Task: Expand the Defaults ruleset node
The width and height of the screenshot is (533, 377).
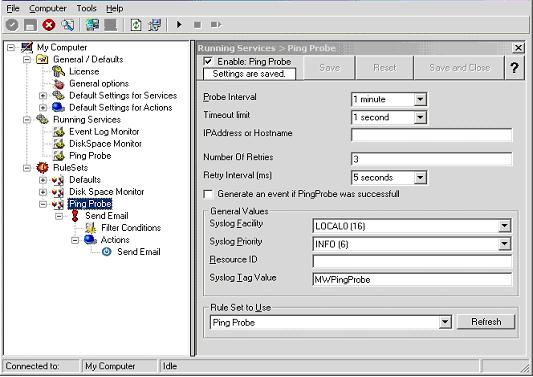Action: point(43,180)
